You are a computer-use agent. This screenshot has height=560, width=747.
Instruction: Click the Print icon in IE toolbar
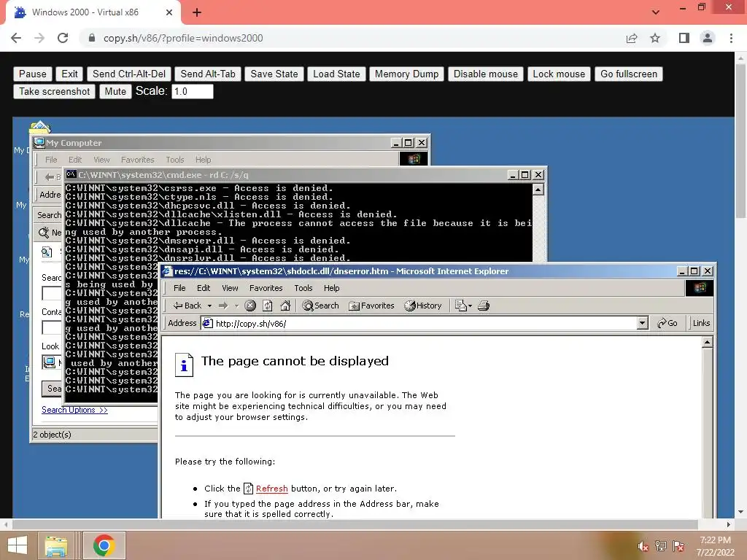tap(484, 306)
